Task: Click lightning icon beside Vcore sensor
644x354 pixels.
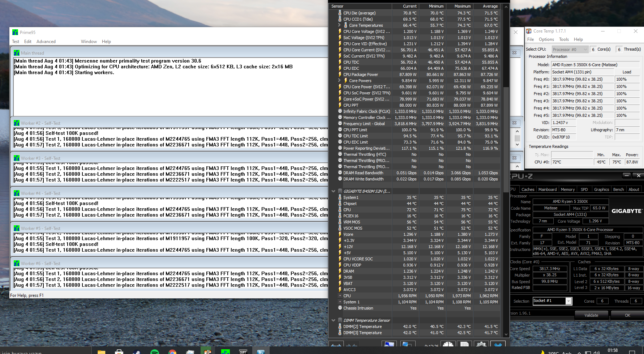Action: pos(340,234)
